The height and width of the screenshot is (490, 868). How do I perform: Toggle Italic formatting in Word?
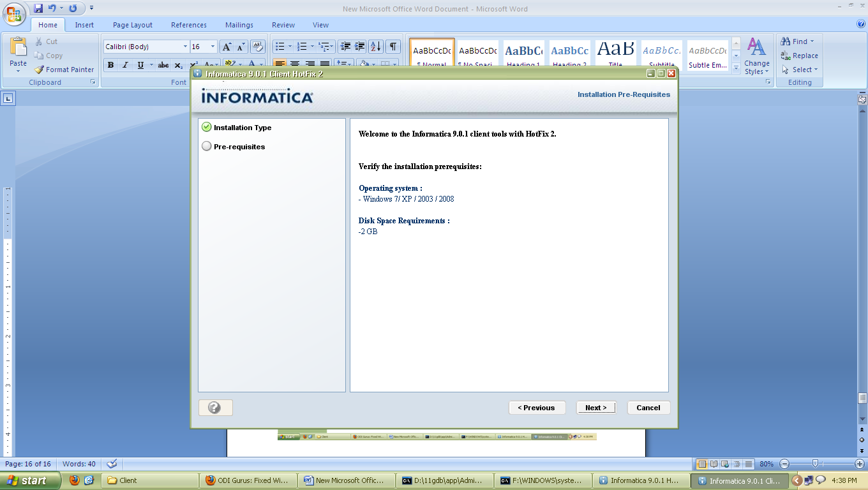click(x=125, y=65)
